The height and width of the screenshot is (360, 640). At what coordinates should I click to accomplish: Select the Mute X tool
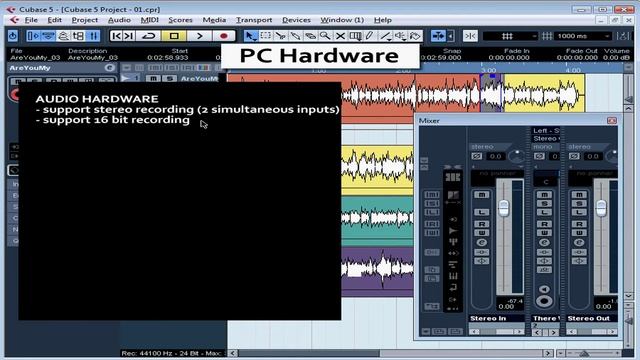(340, 36)
